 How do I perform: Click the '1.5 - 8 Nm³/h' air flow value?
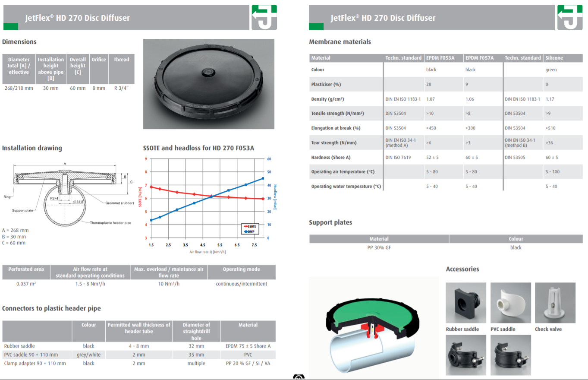click(x=90, y=284)
